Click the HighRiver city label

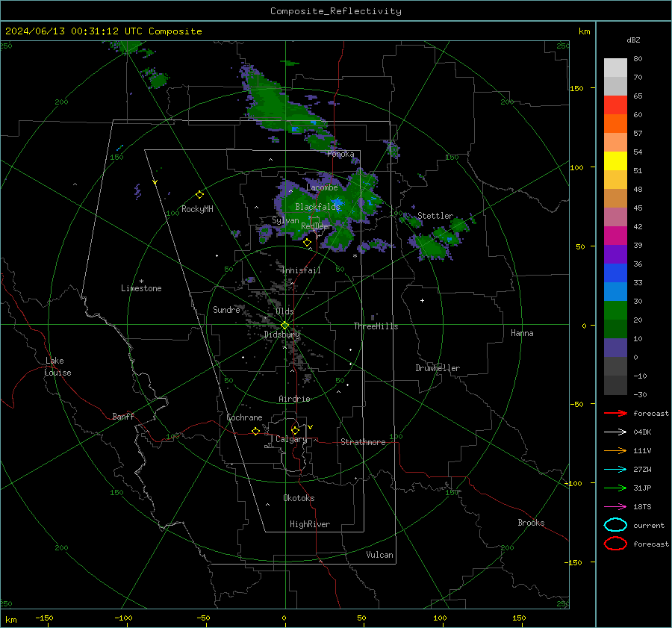pyautogui.click(x=310, y=524)
